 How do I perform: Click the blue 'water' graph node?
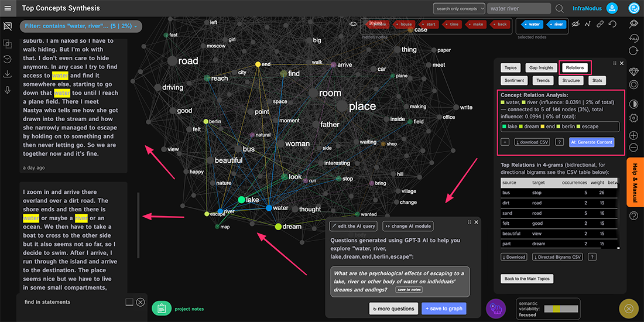pos(269,208)
